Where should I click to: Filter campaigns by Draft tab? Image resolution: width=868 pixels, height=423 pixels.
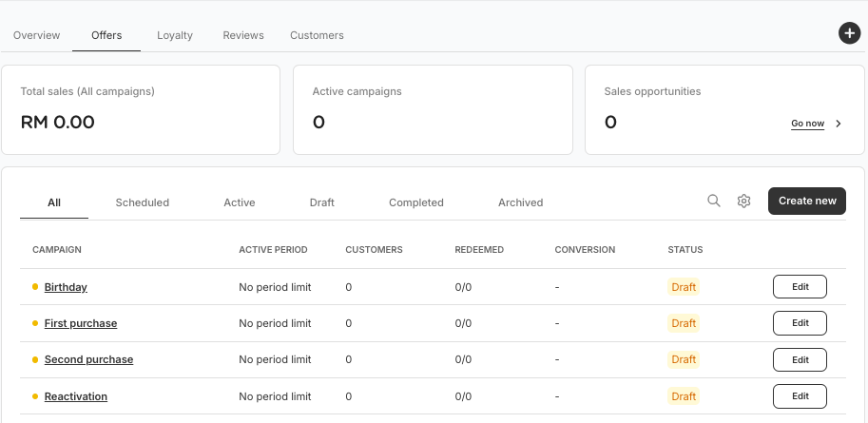pos(321,202)
